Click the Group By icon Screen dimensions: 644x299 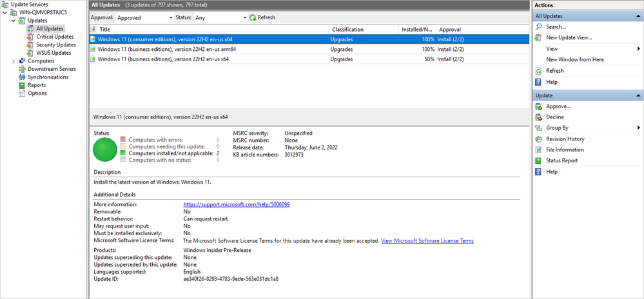538,128
